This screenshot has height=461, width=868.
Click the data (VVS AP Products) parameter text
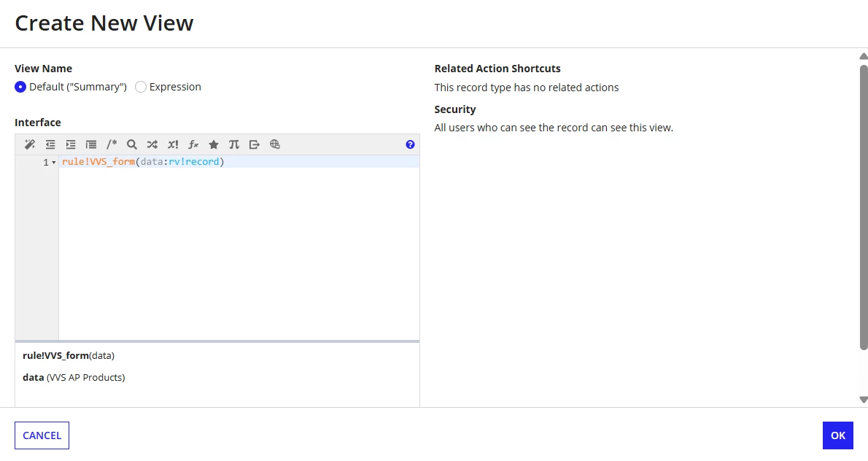(x=74, y=377)
